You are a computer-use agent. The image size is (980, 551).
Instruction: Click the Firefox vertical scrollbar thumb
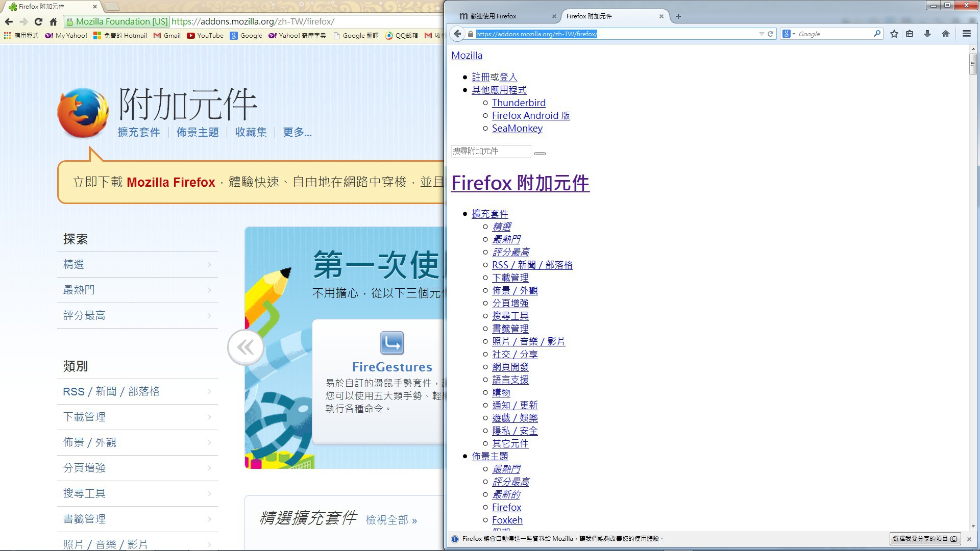[973, 64]
